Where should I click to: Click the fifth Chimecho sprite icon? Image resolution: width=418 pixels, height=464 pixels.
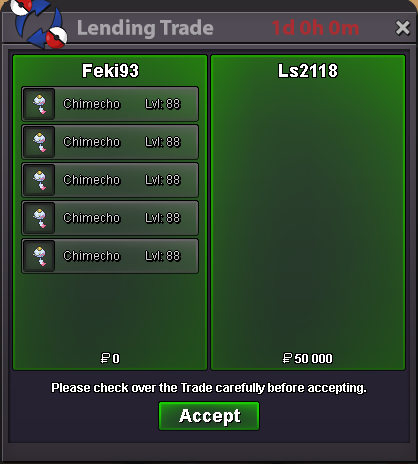40,256
